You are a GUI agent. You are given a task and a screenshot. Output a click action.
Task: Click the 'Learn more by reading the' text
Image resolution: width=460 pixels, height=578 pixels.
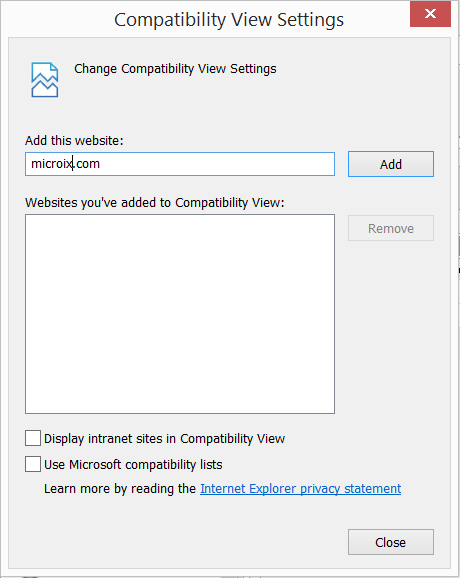(x=120, y=489)
